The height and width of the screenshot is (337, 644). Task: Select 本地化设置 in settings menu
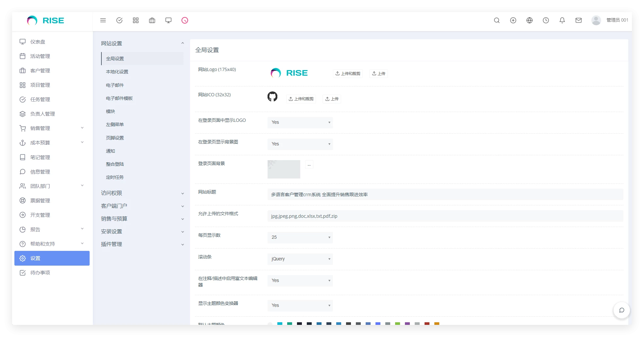(x=117, y=72)
